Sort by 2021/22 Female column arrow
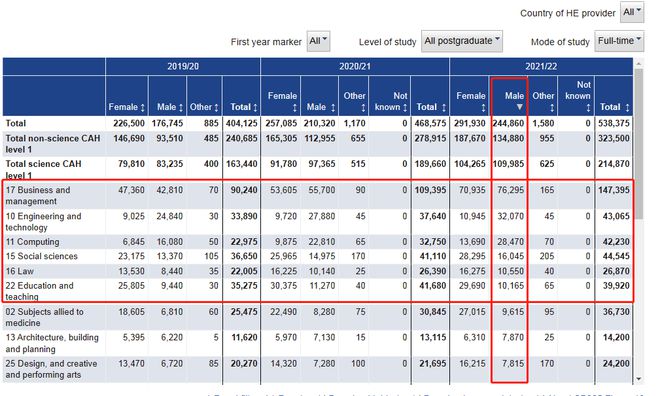 point(483,108)
